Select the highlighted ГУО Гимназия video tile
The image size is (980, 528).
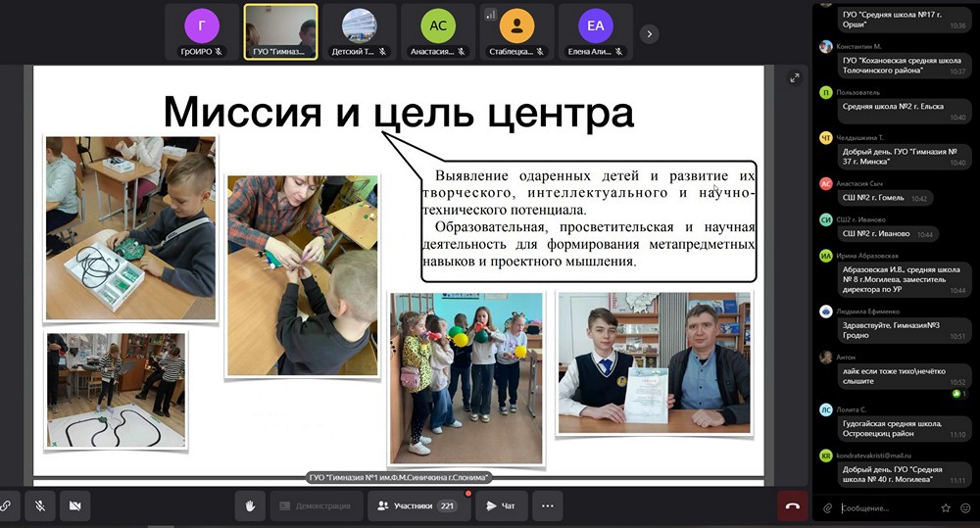[280, 31]
